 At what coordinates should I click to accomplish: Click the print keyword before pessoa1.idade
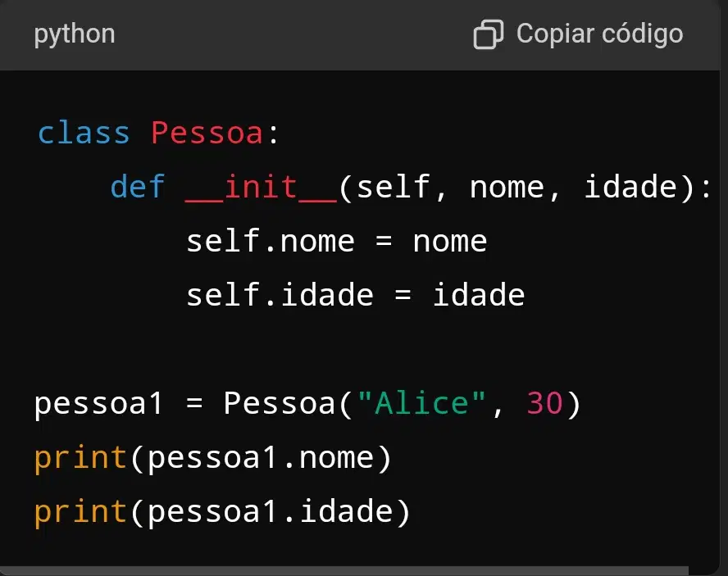[x=80, y=512]
